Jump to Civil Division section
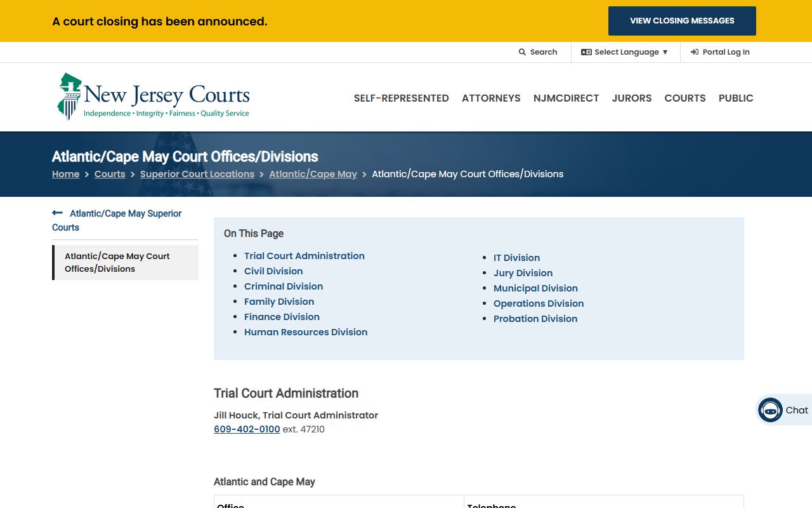The width and height of the screenshot is (812, 508). coord(273,271)
